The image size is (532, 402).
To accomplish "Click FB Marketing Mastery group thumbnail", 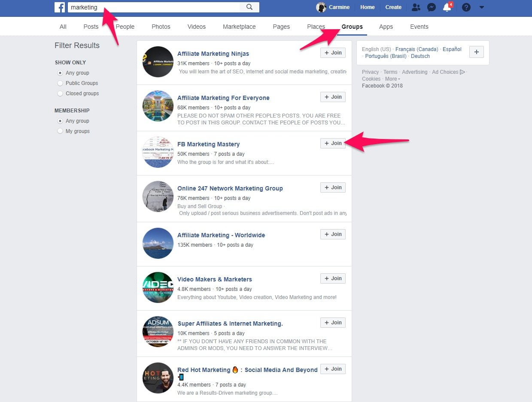I will pyautogui.click(x=158, y=152).
